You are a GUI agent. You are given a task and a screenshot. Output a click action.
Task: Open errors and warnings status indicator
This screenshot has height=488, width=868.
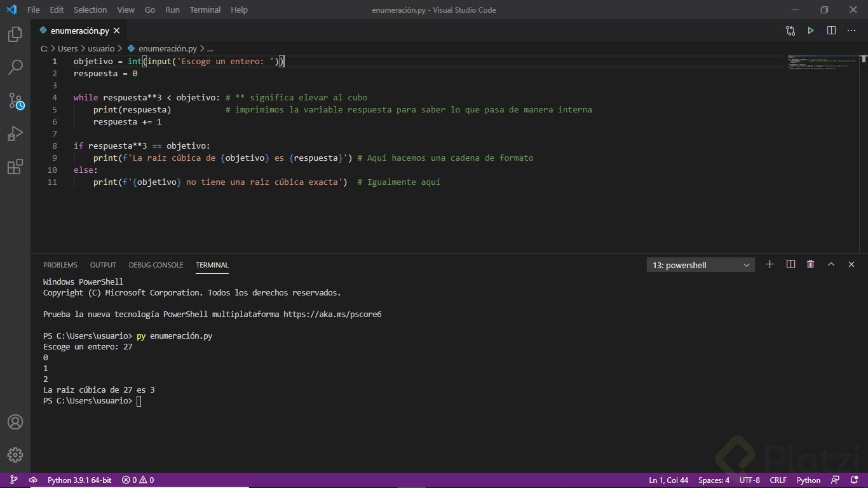(x=138, y=480)
